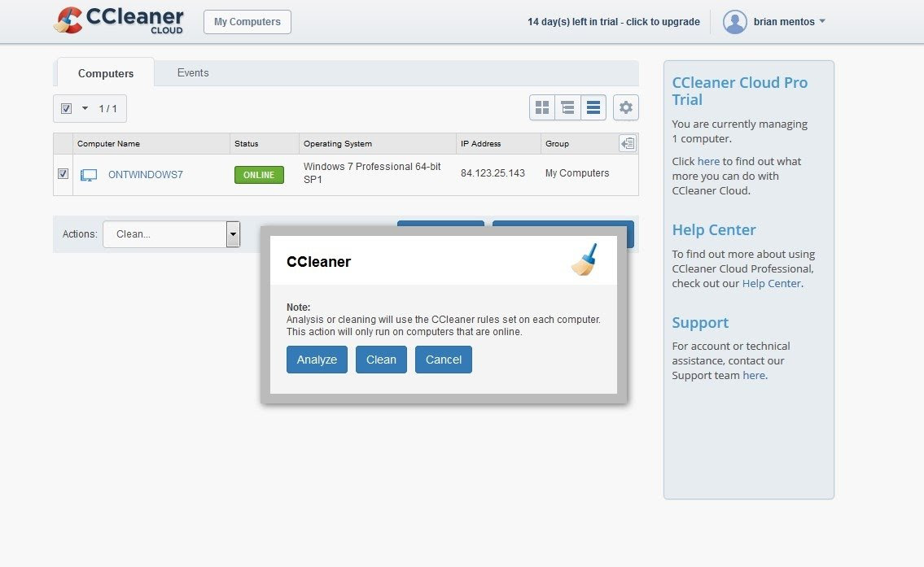924x567 pixels.
Task: Open brian mentos account menu arrow
Action: [x=822, y=21]
